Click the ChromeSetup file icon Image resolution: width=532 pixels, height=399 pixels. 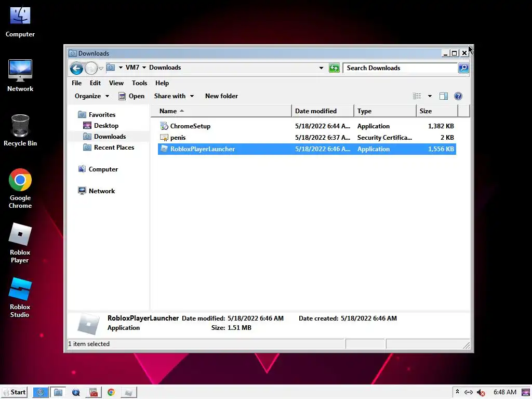164,126
